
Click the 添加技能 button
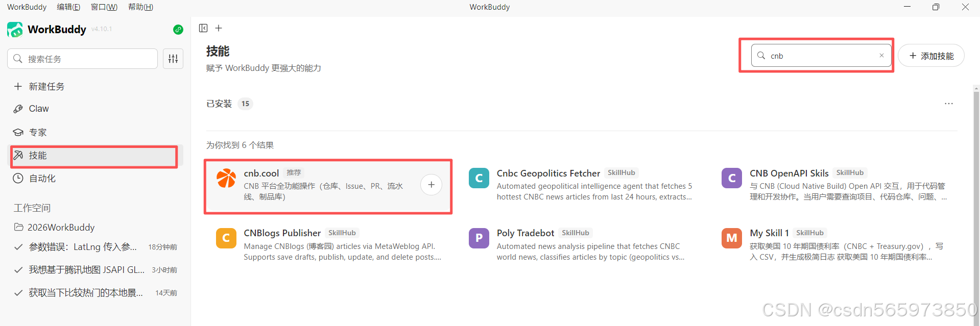click(931, 56)
